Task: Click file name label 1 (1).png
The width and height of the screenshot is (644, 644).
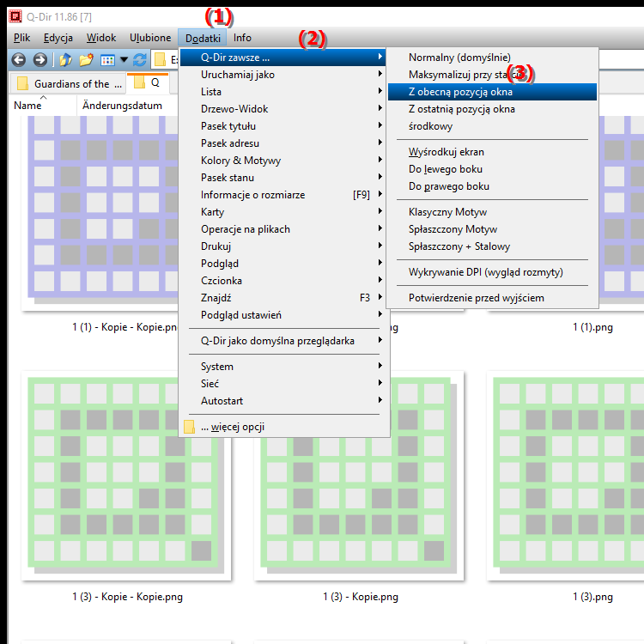Action: (592, 327)
